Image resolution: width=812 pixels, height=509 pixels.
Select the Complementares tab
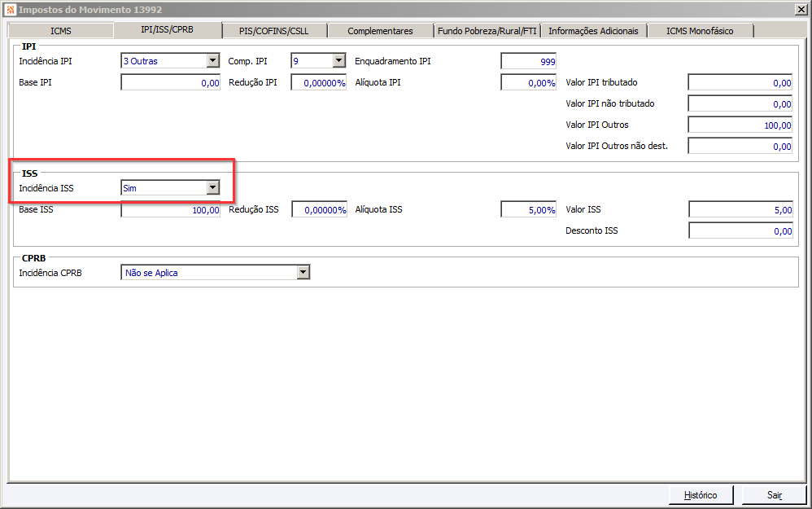point(380,31)
